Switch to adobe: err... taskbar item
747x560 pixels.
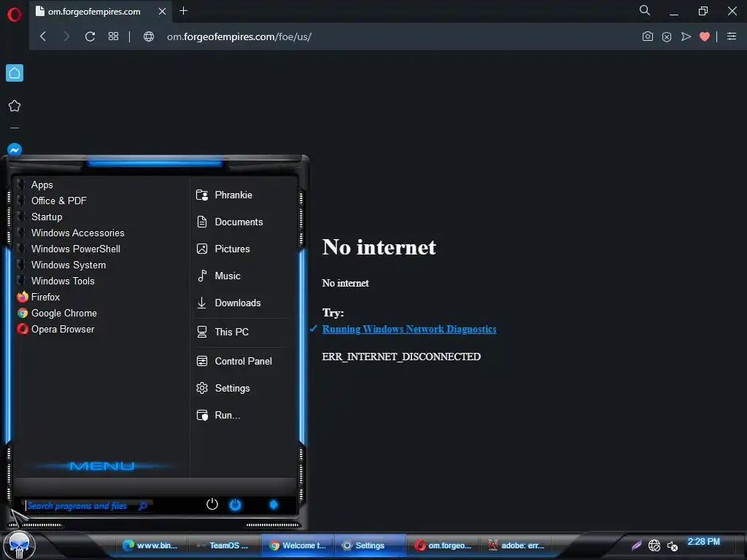(516, 545)
